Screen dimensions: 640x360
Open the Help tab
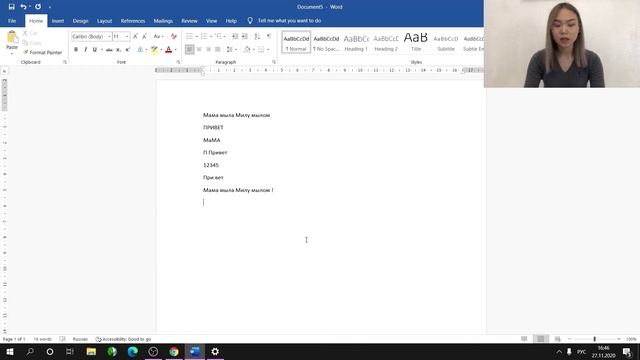point(231,21)
